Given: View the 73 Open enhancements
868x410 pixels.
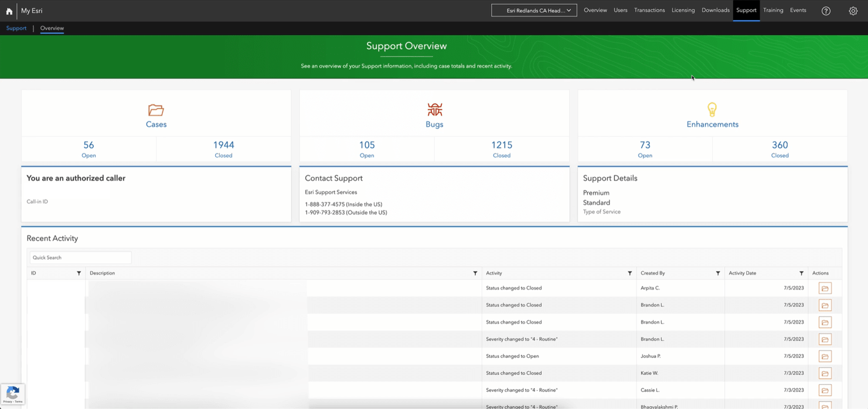Looking at the screenshot, I should (645, 149).
